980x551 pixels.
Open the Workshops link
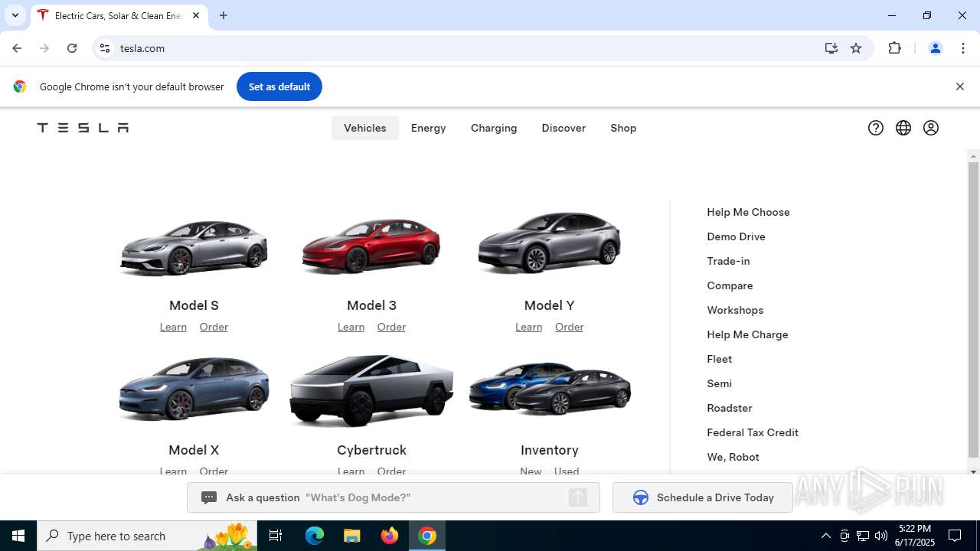735,310
